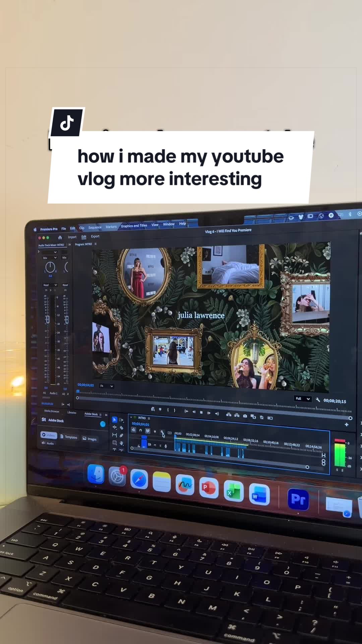Step back one frame in Program Monitor

point(194,412)
